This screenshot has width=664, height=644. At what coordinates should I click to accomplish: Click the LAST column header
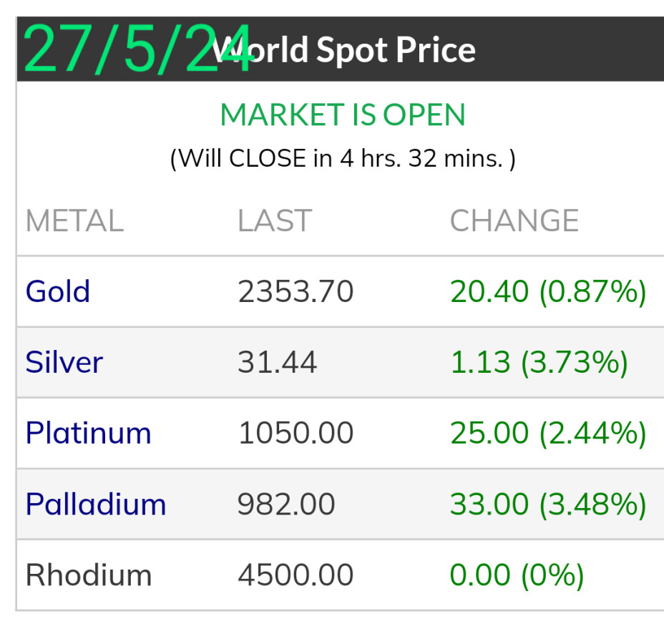[275, 221]
